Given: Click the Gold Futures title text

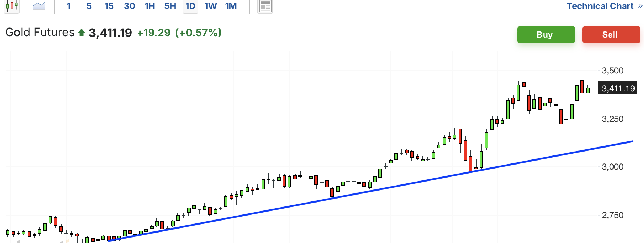Looking at the screenshot, I should click(x=40, y=33).
